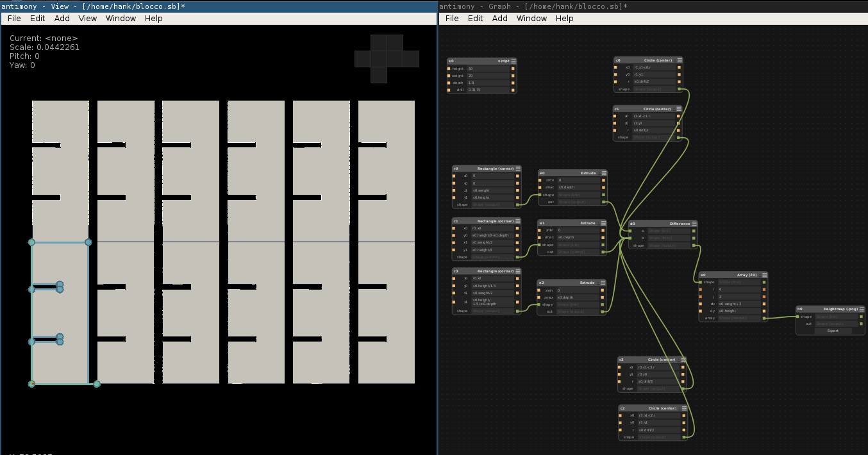The image size is (868, 455).
Task: Click the Export button on Heightmap node
Action: point(833,331)
